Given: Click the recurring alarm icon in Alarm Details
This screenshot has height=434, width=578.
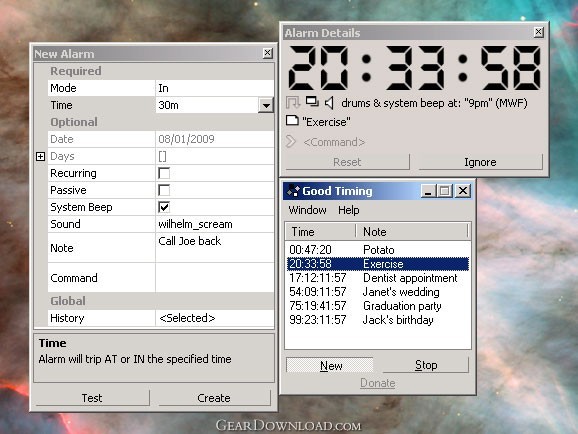Looking at the screenshot, I should [x=293, y=102].
